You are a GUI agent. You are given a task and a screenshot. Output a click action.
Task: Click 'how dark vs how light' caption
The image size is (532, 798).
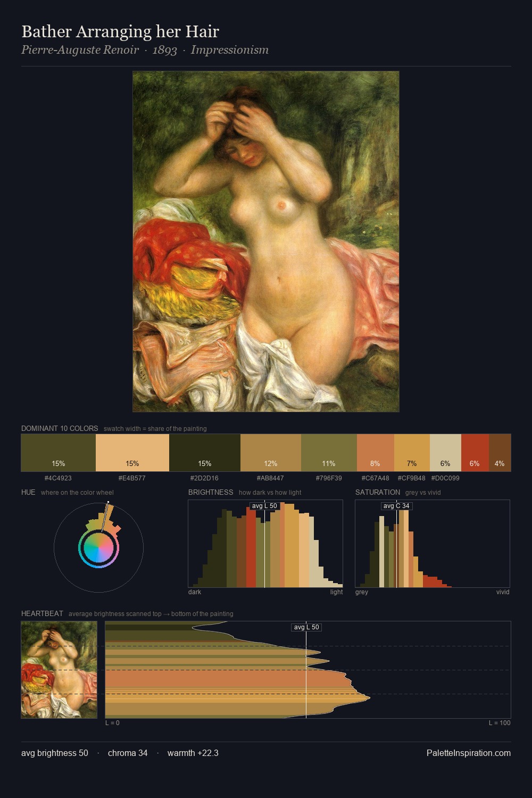270,493
